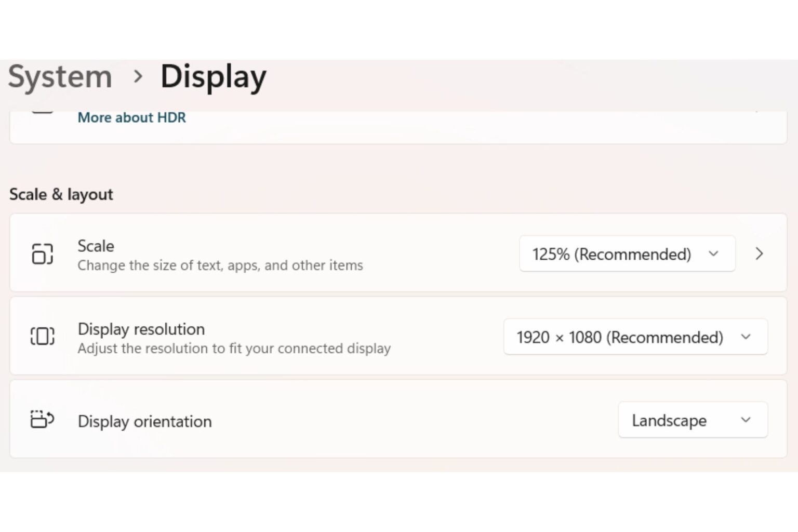The height and width of the screenshot is (532, 798).
Task: Click Display in the breadcrumb header
Action: click(213, 76)
